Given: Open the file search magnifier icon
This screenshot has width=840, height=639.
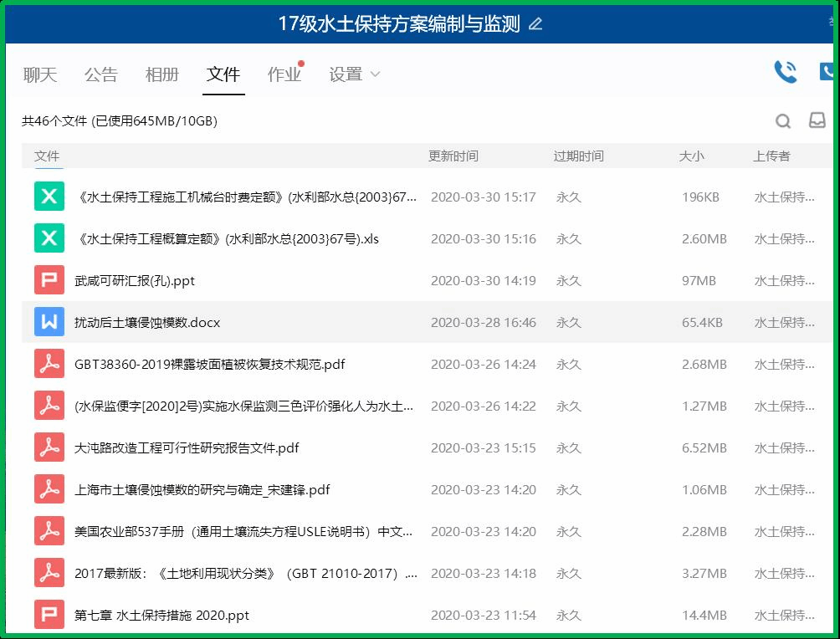Looking at the screenshot, I should 783,121.
